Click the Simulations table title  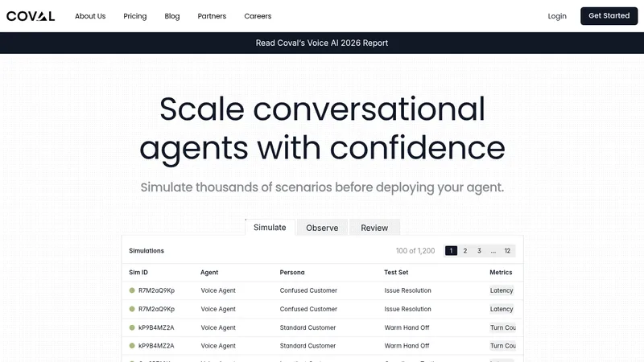(147, 251)
